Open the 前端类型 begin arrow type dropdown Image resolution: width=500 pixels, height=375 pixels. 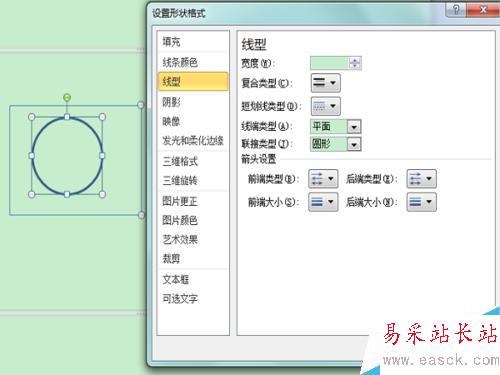pyautogui.click(x=323, y=179)
